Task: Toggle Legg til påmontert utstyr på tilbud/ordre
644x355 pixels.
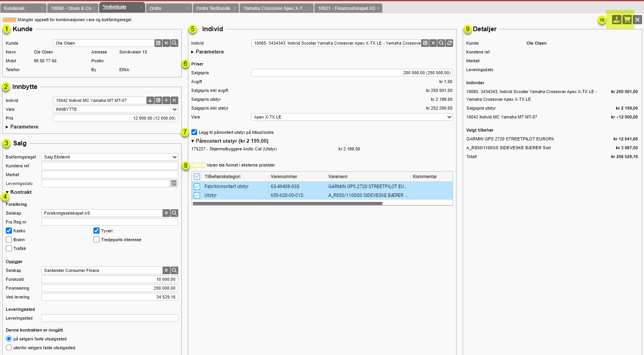Action: [x=194, y=132]
